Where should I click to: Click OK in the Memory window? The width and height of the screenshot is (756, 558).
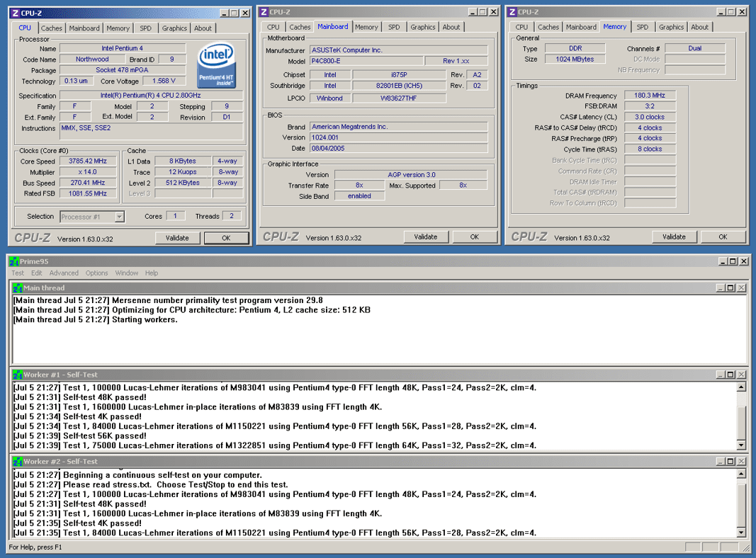pyautogui.click(x=723, y=237)
